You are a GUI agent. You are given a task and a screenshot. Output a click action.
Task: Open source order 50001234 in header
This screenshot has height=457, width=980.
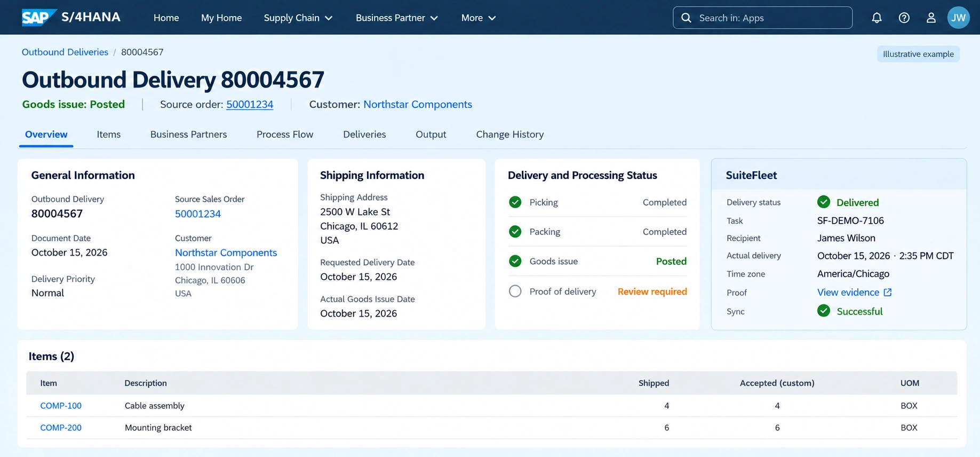pos(250,105)
